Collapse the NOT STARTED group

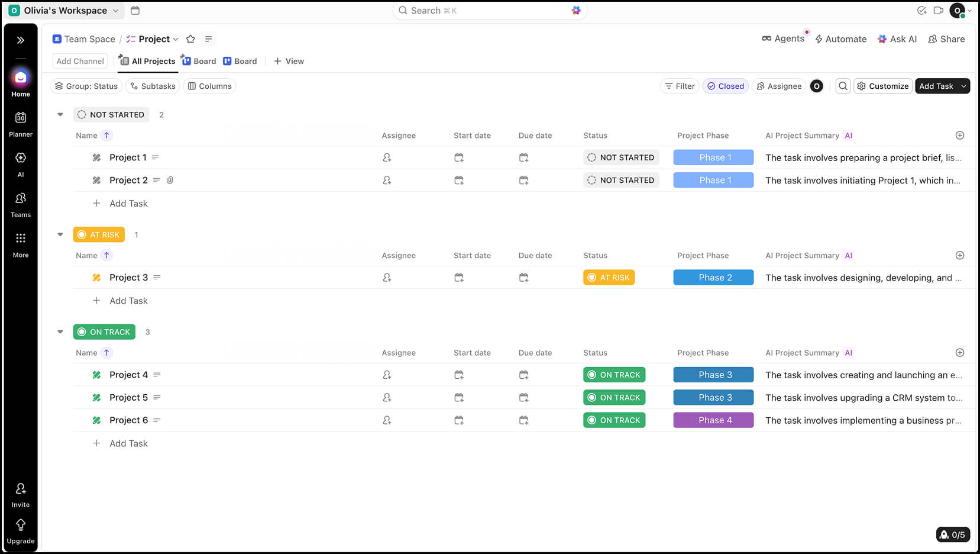point(60,115)
